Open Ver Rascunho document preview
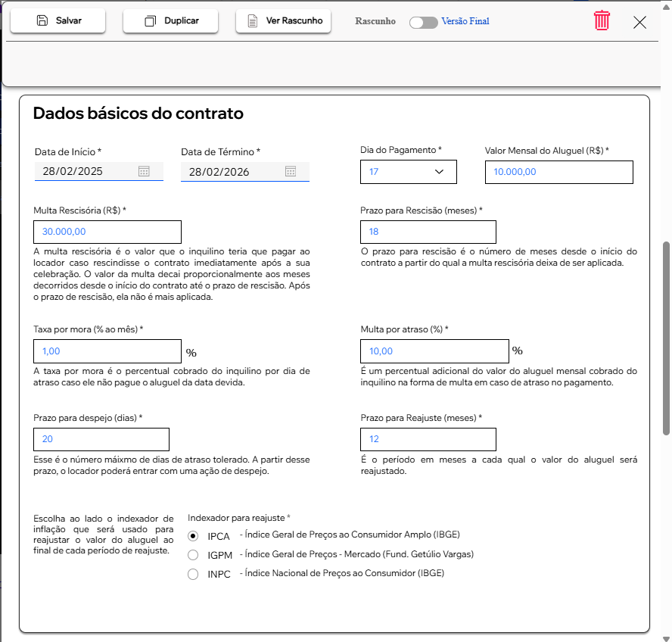 [x=283, y=20]
